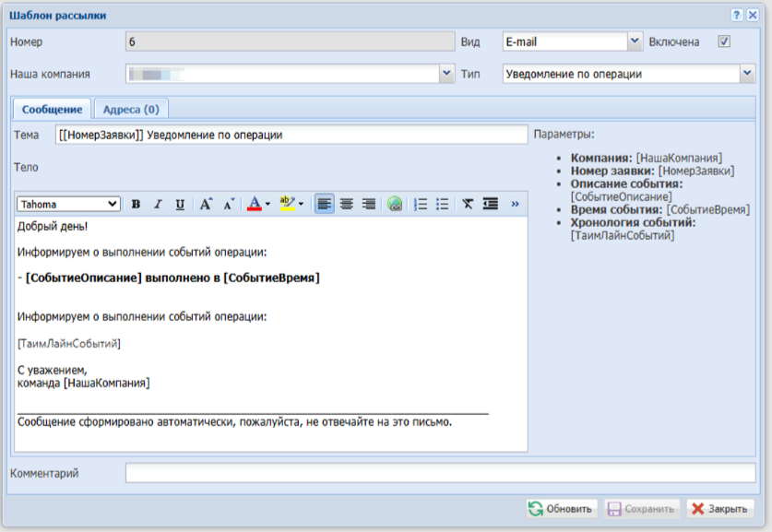Insert a bulleted list
Screen dimensions: 772x532
tap(443, 204)
